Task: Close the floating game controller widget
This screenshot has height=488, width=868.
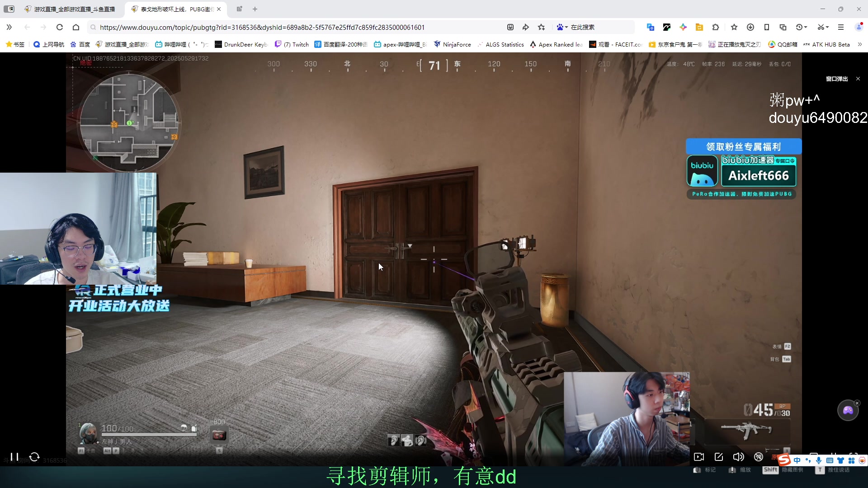Action: pyautogui.click(x=857, y=403)
